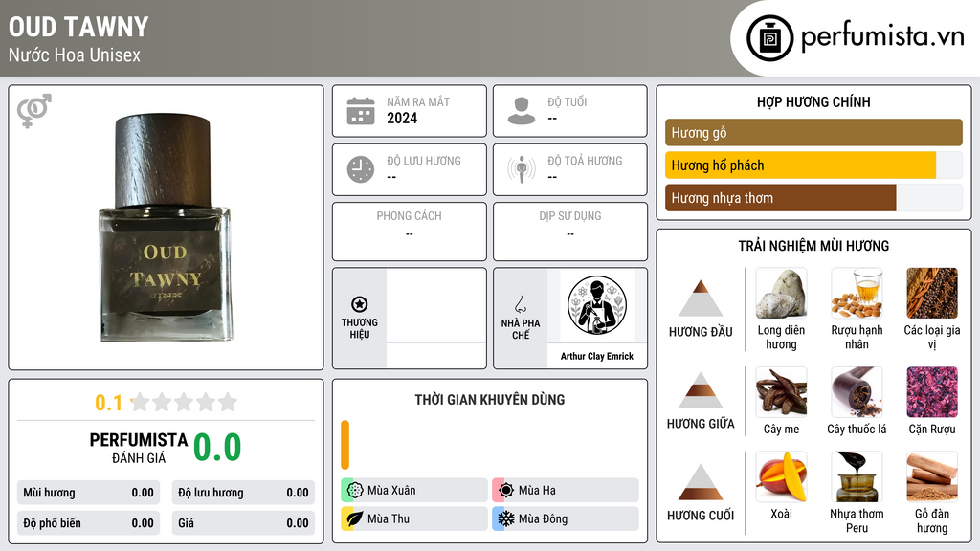Open the Cây me note image

point(781,392)
